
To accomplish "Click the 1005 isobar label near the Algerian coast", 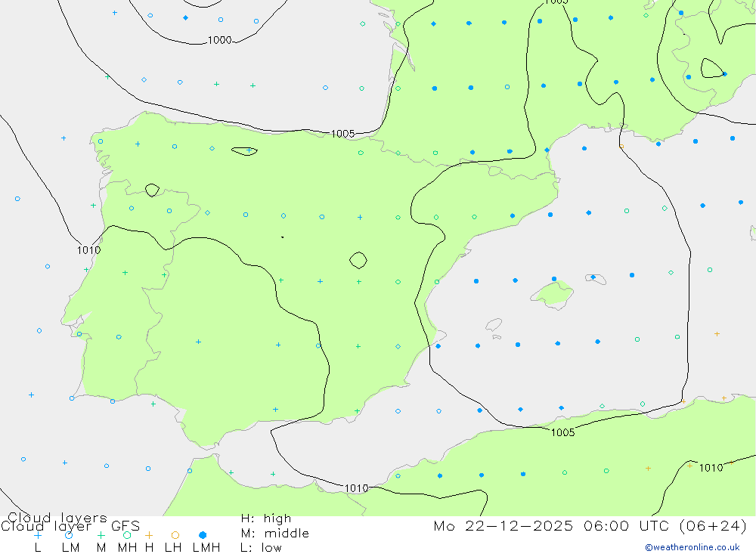I will 562,432.
